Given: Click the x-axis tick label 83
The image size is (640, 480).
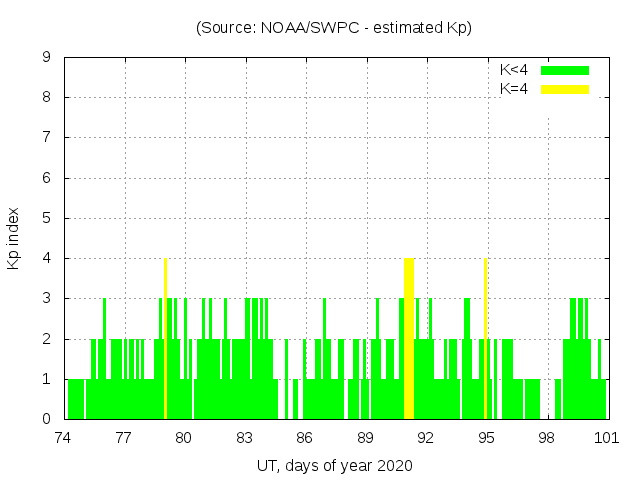Looking at the screenshot, I should tap(244, 437).
